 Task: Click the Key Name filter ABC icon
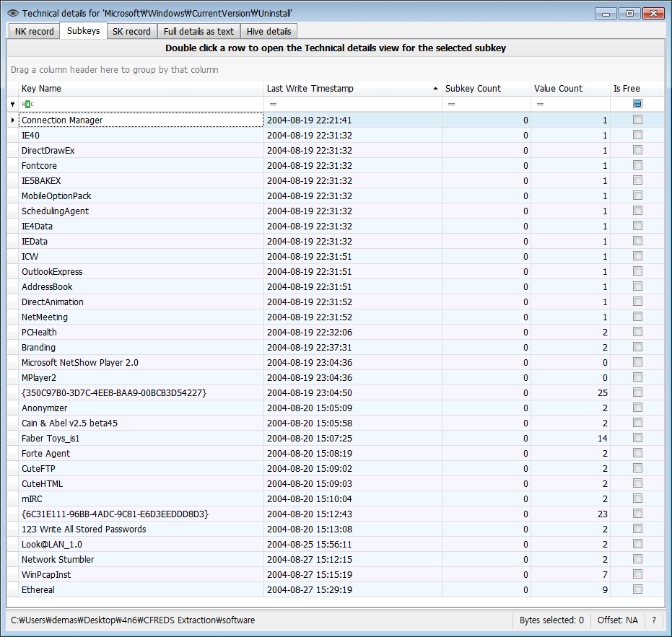(27, 104)
